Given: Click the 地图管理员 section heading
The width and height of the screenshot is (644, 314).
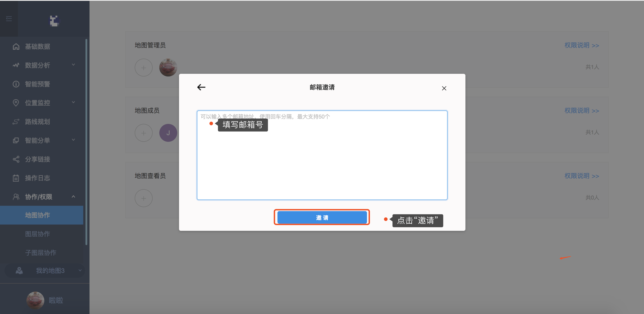Looking at the screenshot, I should pos(150,45).
